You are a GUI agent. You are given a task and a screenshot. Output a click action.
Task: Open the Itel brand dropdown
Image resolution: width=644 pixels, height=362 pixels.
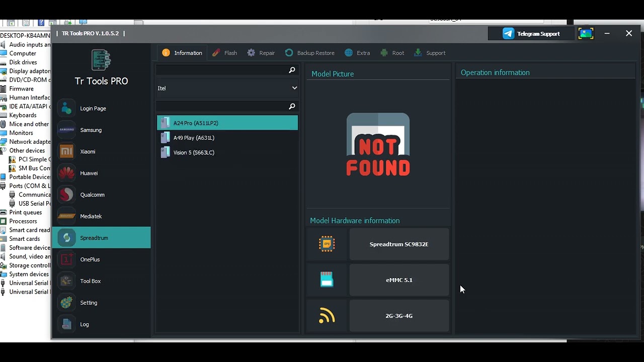227,88
